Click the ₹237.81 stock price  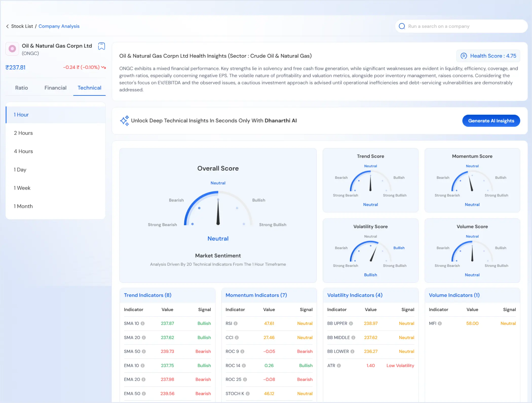(x=15, y=68)
